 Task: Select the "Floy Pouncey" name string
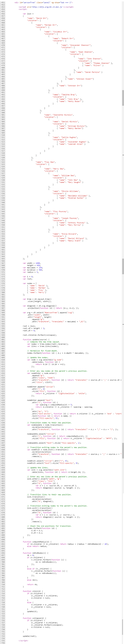60,212
